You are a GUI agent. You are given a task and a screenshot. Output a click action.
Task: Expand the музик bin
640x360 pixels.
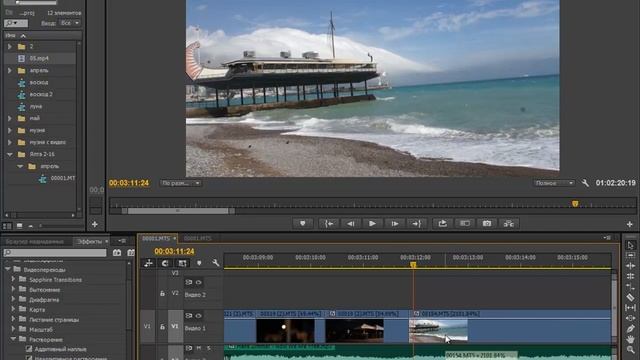click(x=10, y=131)
